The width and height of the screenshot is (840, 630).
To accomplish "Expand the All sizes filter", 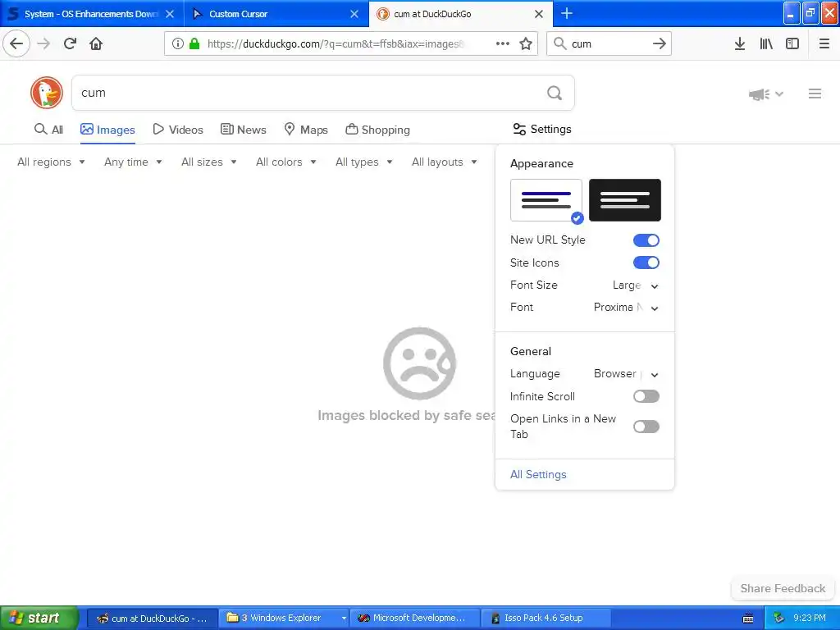I will pyautogui.click(x=209, y=162).
